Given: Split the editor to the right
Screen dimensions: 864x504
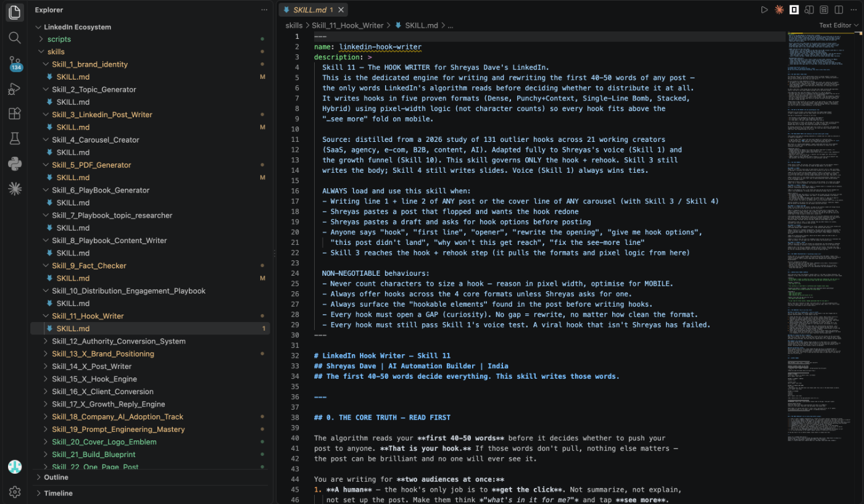Looking at the screenshot, I should [x=839, y=10].
